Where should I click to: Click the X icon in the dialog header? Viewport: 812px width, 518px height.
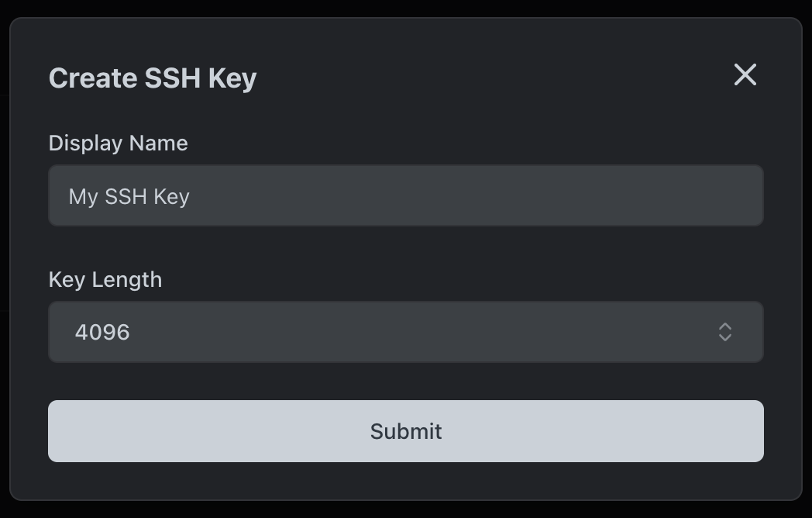click(x=745, y=74)
